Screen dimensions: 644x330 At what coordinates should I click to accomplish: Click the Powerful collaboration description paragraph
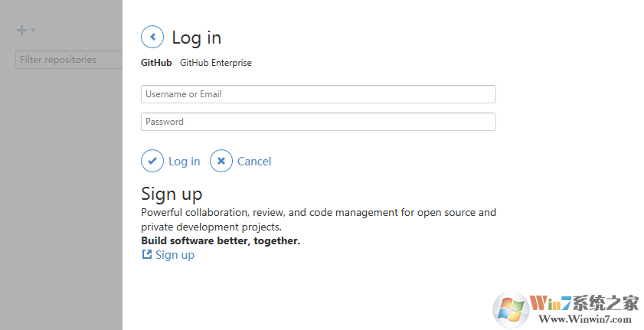[319, 220]
